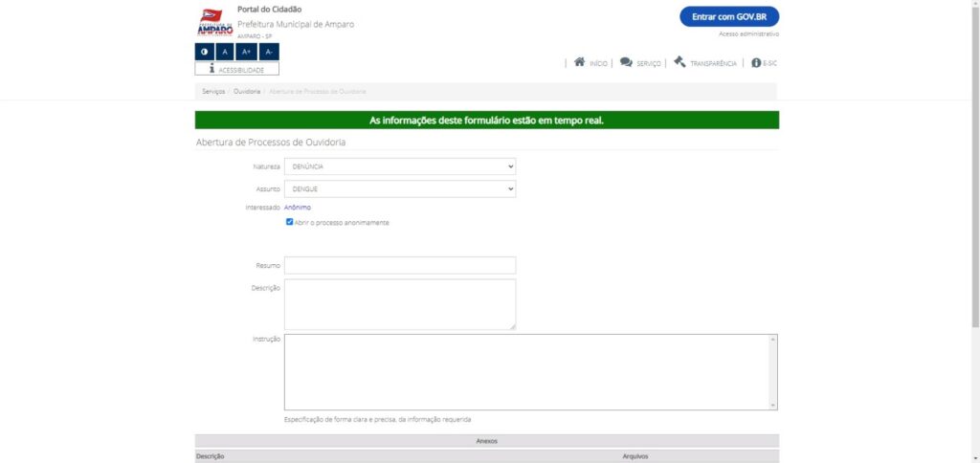Expand the Assunto dropdown
Image resolution: width=980 pixels, height=463 pixels.
(x=399, y=189)
